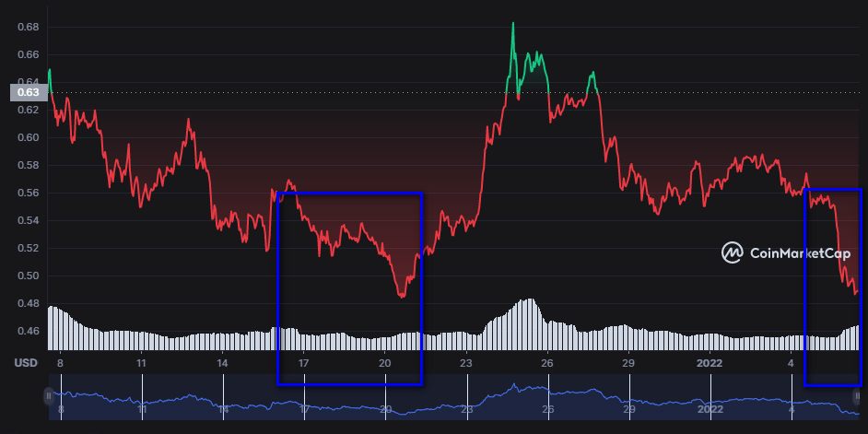Screen dimensions: 868x434
Task: Click the 0.56 y-axis label
Action: click(x=29, y=194)
